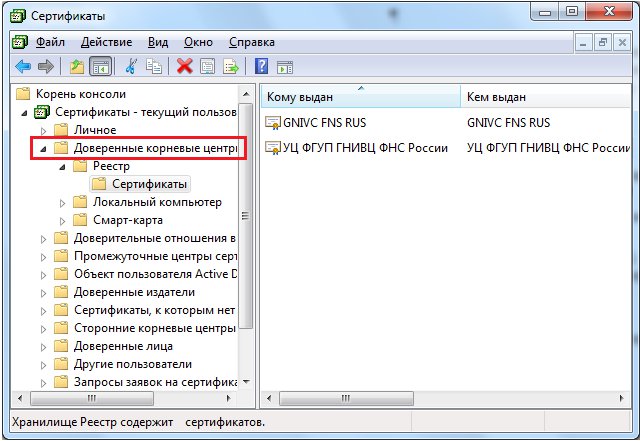Open the Файл menu

tap(50, 43)
